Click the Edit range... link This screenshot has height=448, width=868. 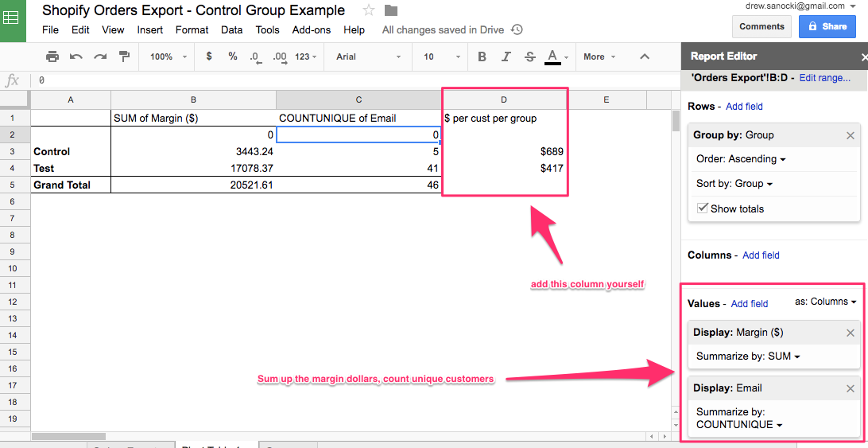click(824, 78)
